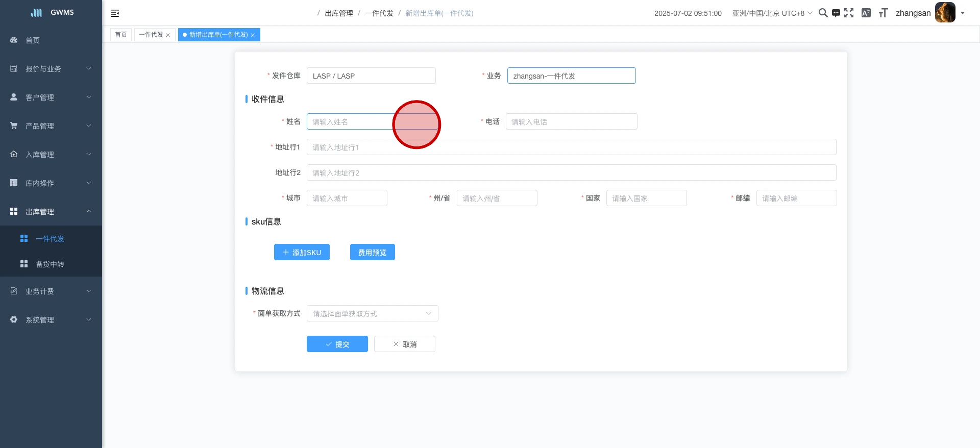The width and height of the screenshot is (980, 448).
Task: Submit the form with 提交
Action: point(337,344)
